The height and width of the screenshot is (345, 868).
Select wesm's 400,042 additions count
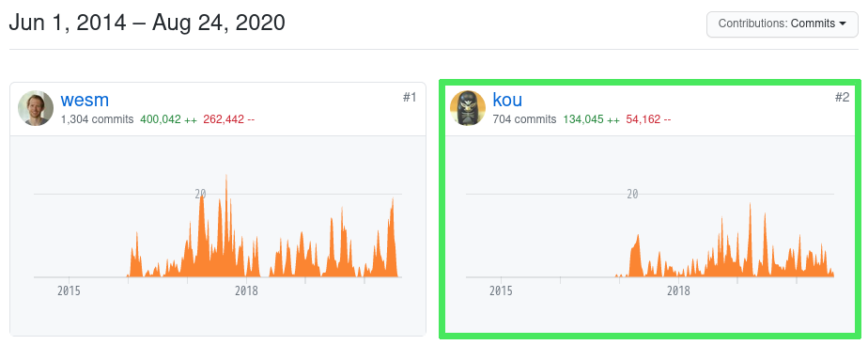168,119
